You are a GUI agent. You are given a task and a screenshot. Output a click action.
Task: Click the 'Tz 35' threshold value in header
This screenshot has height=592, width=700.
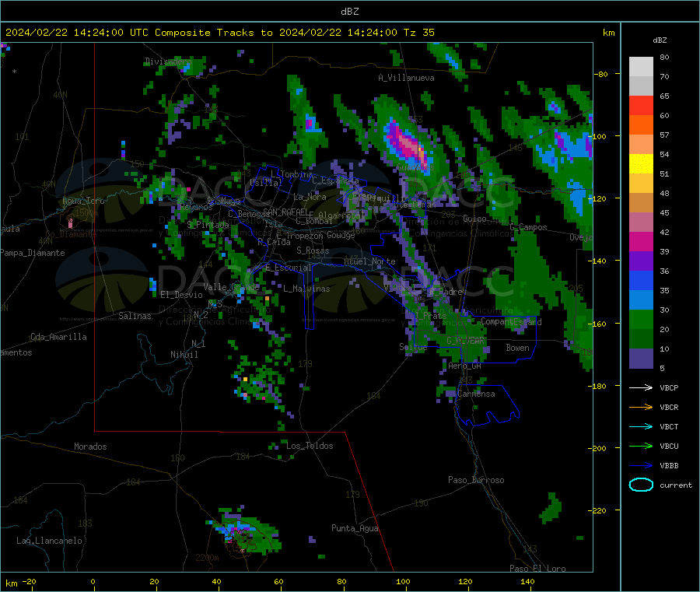click(419, 33)
